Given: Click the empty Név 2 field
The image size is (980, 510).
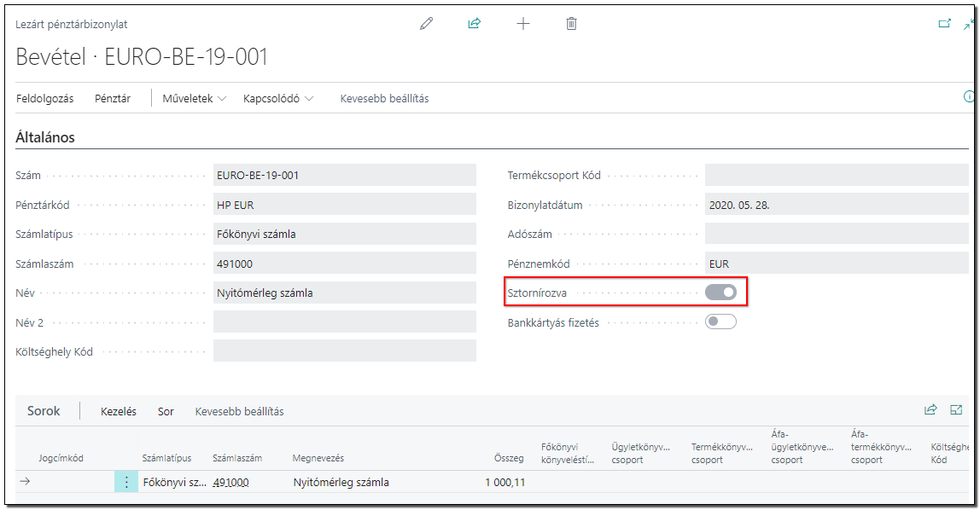Looking at the screenshot, I should click(x=344, y=322).
